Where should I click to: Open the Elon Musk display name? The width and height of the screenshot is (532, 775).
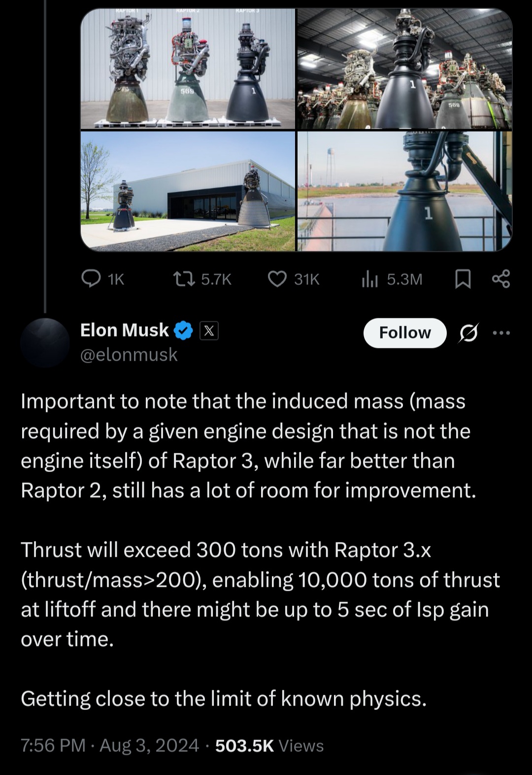[x=125, y=330]
